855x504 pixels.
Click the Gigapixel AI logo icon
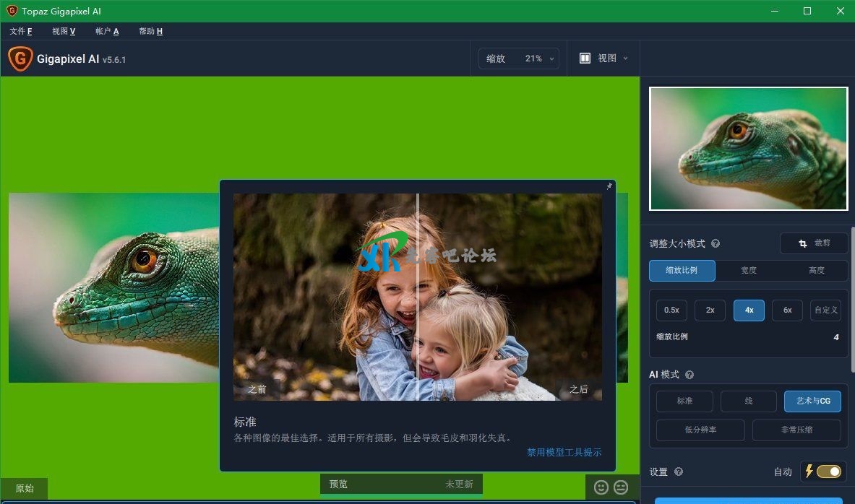click(20, 59)
